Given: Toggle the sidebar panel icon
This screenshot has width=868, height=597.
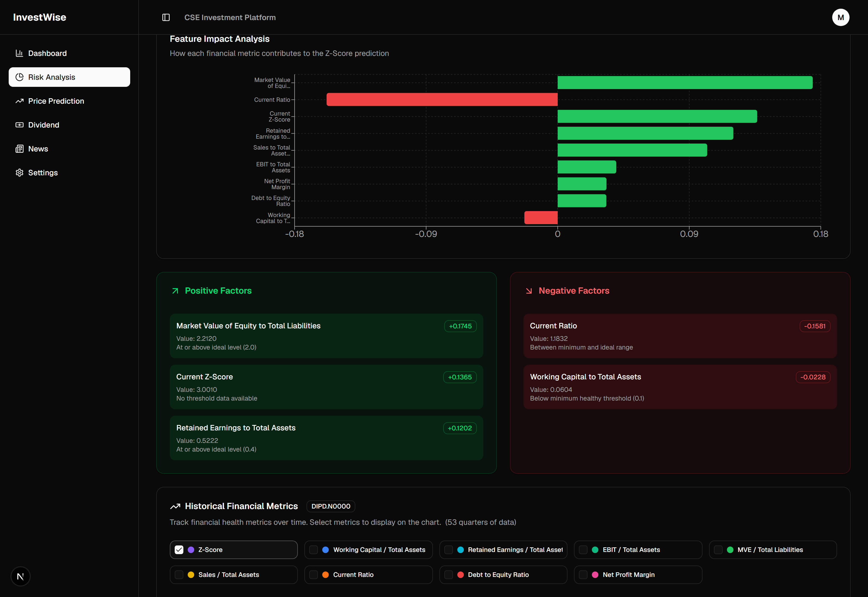Looking at the screenshot, I should pyautogui.click(x=166, y=17).
